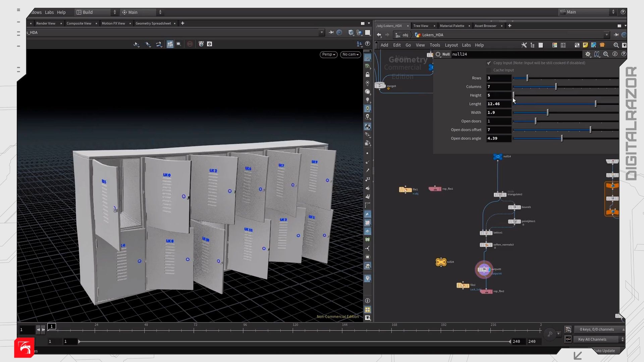
Task: Open the network editor search icon
Action: coord(616,45)
